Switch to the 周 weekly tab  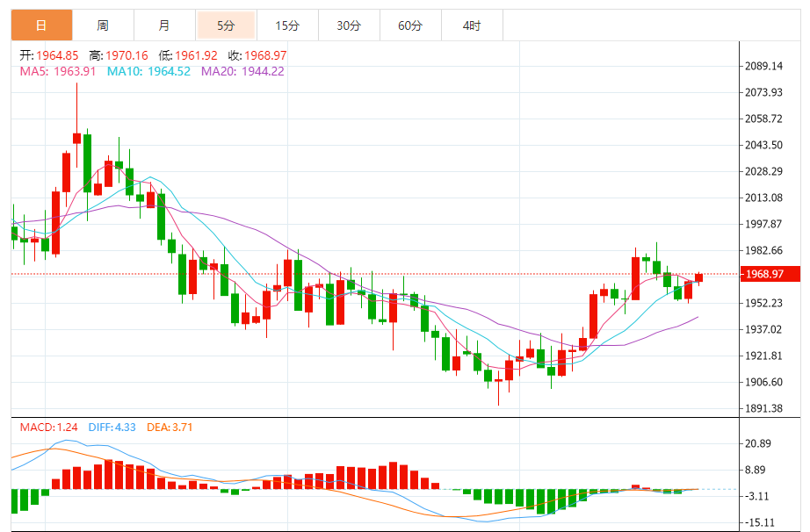pyautogui.click(x=103, y=25)
